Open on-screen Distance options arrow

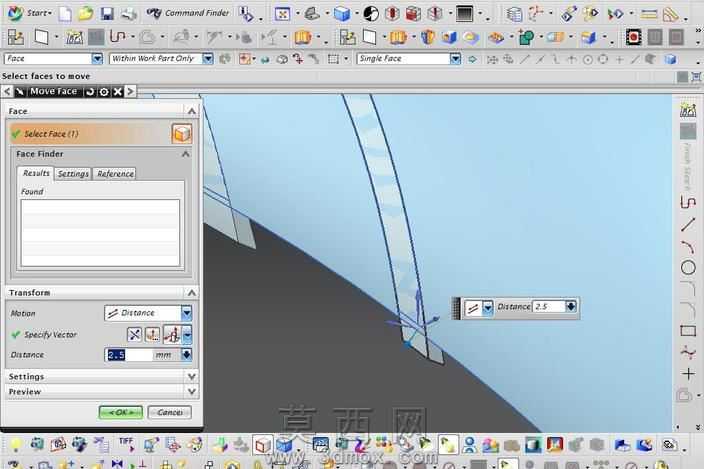pos(571,307)
